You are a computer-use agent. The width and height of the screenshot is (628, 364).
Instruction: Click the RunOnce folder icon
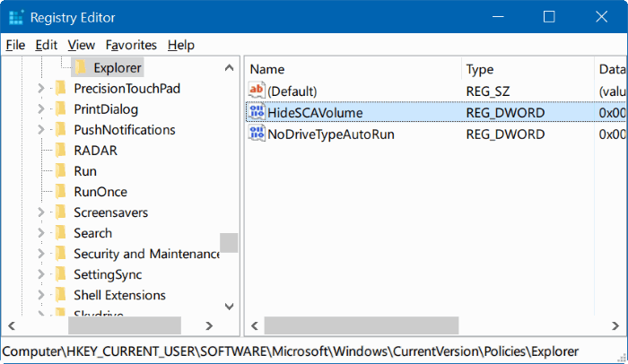pos(60,192)
